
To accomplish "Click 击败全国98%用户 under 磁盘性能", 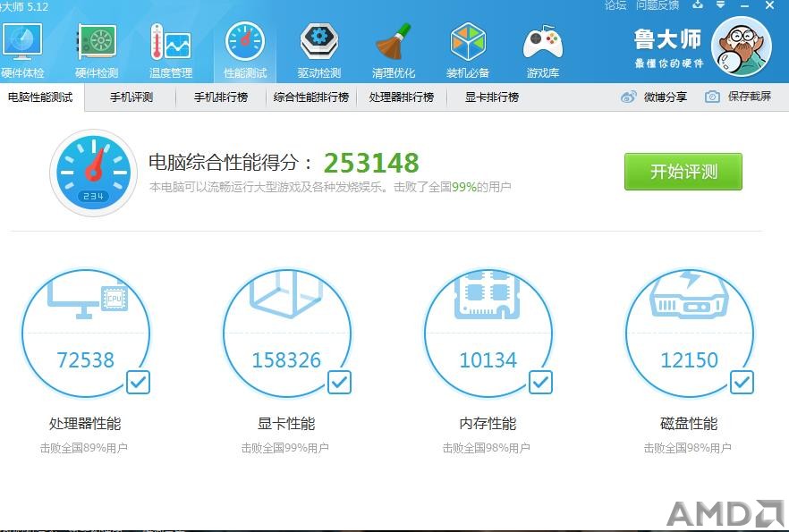I will (x=687, y=448).
